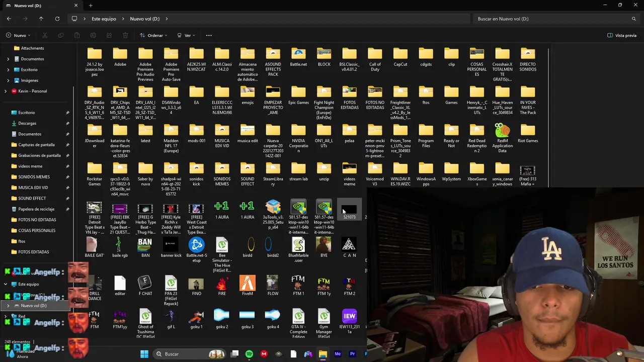Launch Adobe Premiere Pro from taskbar

[x=352, y=354]
